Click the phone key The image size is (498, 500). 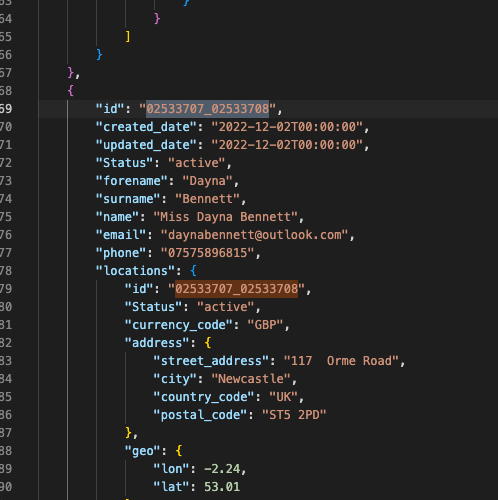pyautogui.click(x=121, y=253)
